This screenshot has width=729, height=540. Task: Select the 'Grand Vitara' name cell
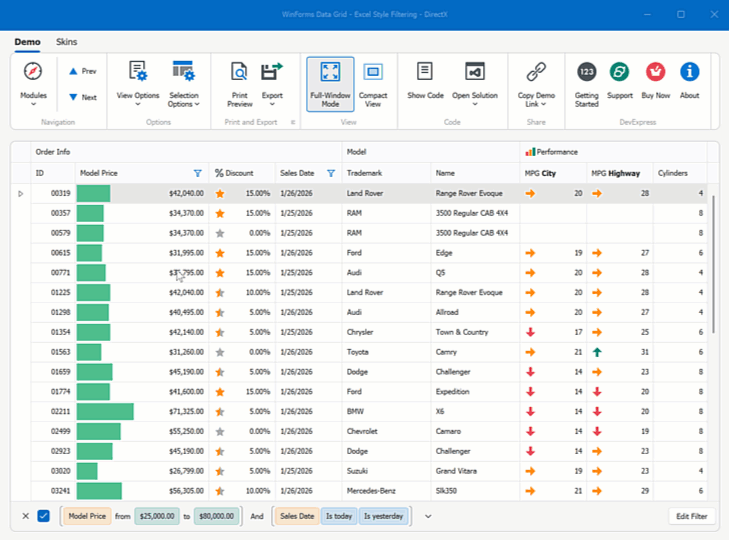pos(475,471)
